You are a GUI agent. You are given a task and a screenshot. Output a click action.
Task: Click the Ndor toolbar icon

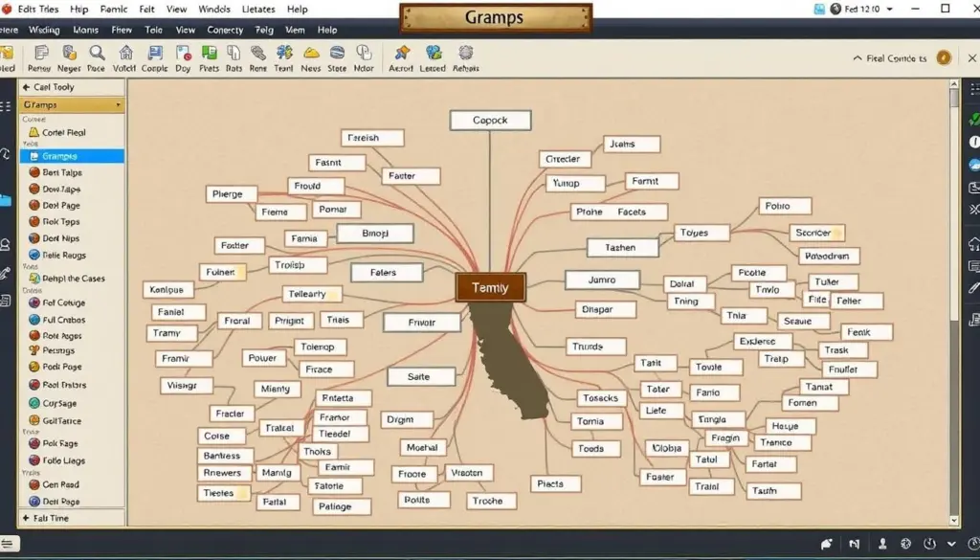point(364,53)
